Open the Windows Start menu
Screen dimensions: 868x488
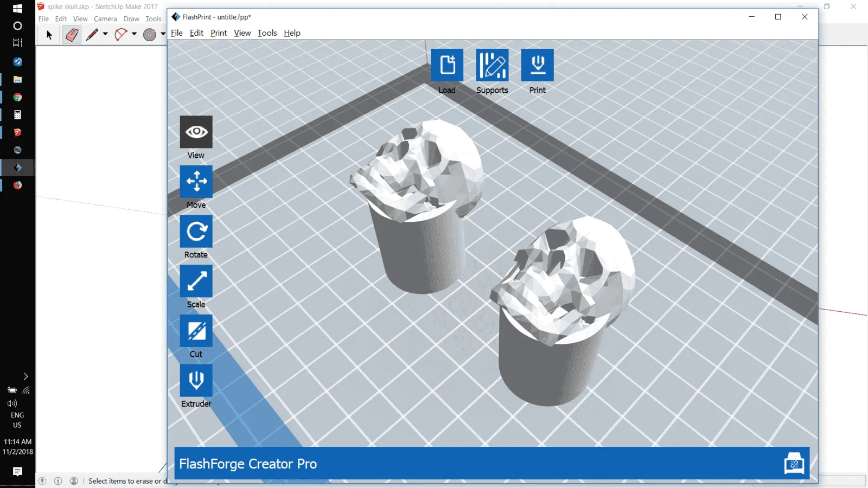point(17,9)
